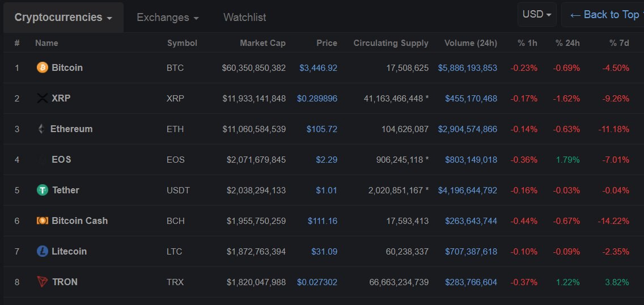Sort by Market Cap column header
The width and height of the screenshot is (644, 305).
(x=263, y=43)
